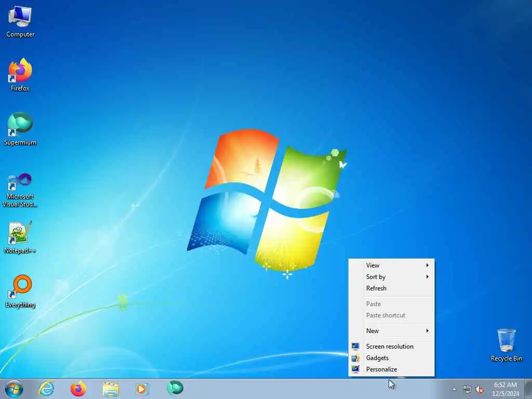Screen dimensions: 532x399
Task: Open the clock showing 6:52 AM
Action: click(506, 389)
